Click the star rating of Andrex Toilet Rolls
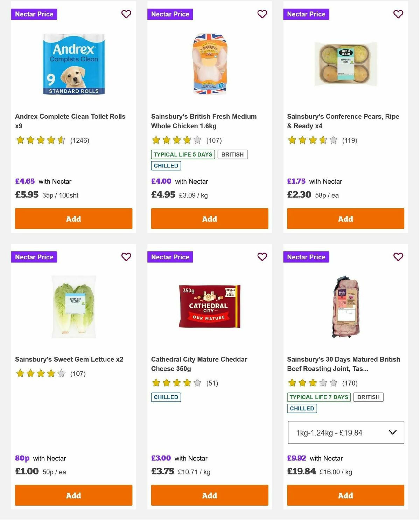The image size is (420, 520). point(40,140)
